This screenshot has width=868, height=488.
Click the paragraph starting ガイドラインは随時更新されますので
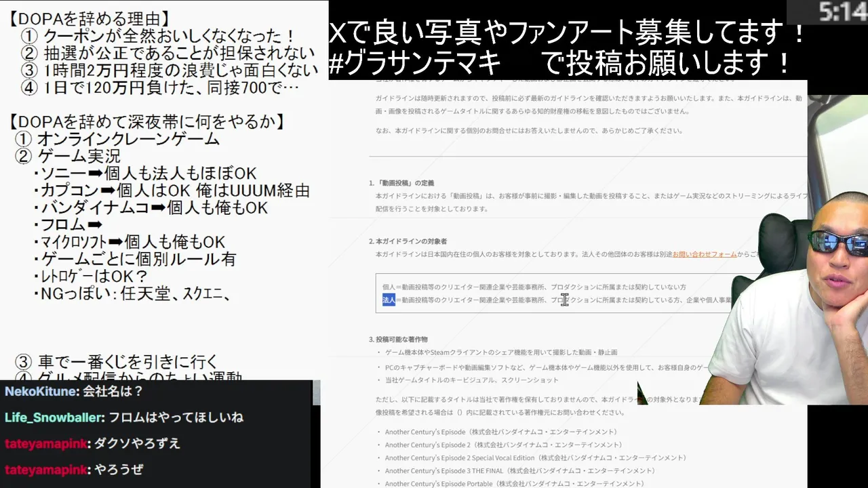pos(589,105)
